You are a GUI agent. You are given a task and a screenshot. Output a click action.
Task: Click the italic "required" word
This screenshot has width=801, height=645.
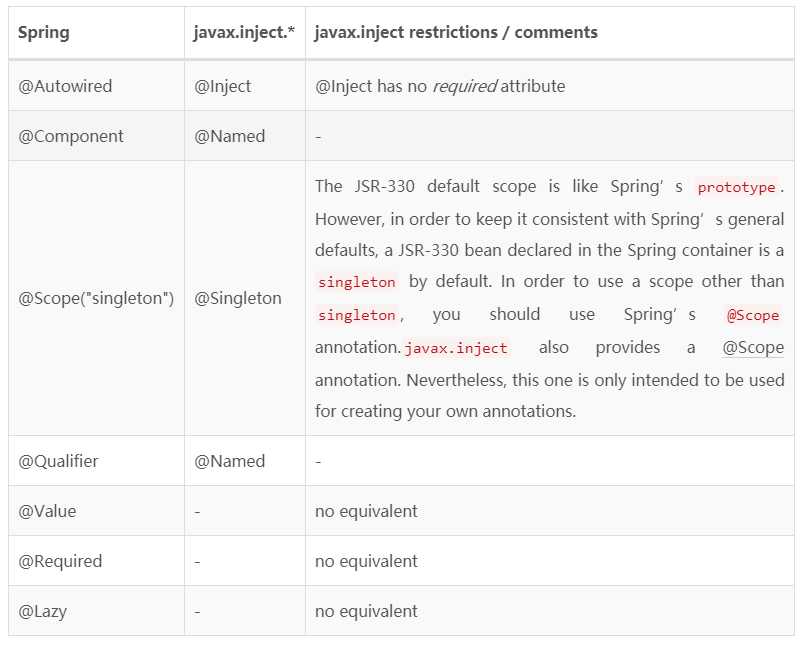point(464,86)
